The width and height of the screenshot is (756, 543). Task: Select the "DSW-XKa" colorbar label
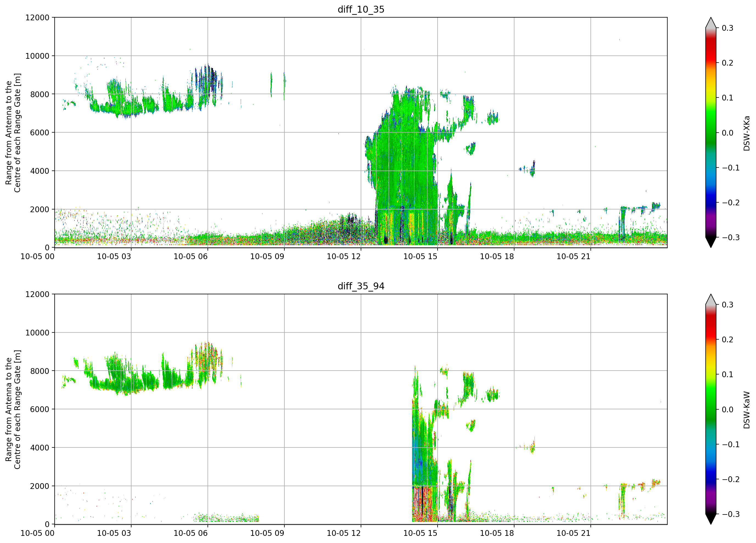tap(747, 133)
